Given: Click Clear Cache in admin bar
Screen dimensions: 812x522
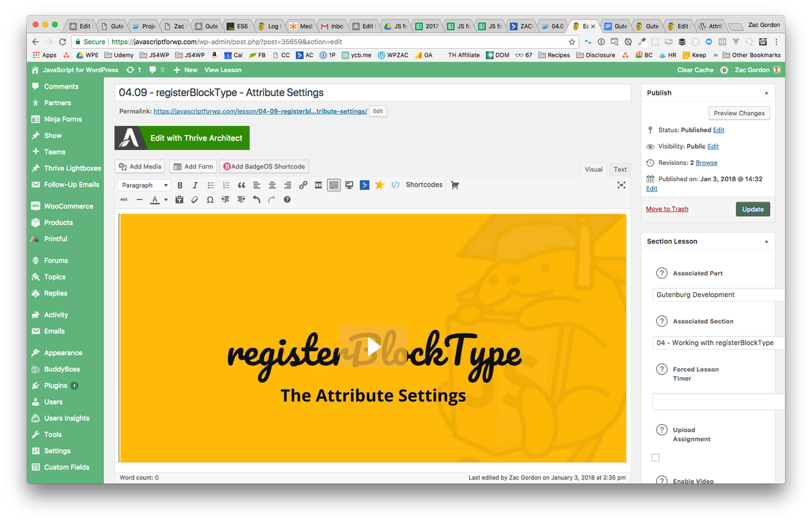Looking at the screenshot, I should [x=695, y=70].
